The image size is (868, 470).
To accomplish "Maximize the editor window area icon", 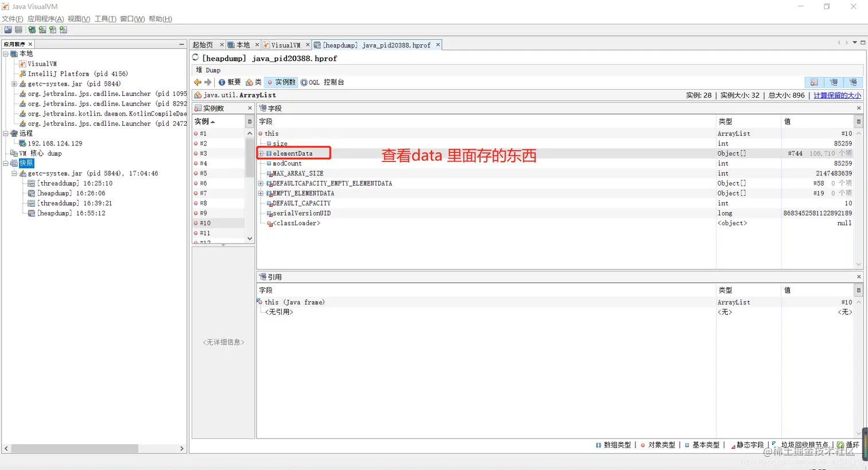I will click(x=863, y=43).
